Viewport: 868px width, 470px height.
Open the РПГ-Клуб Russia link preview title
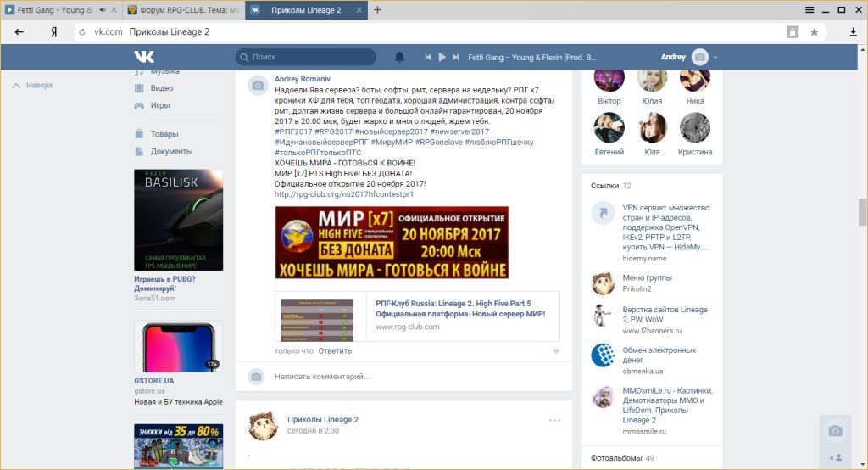[x=460, y=309]
